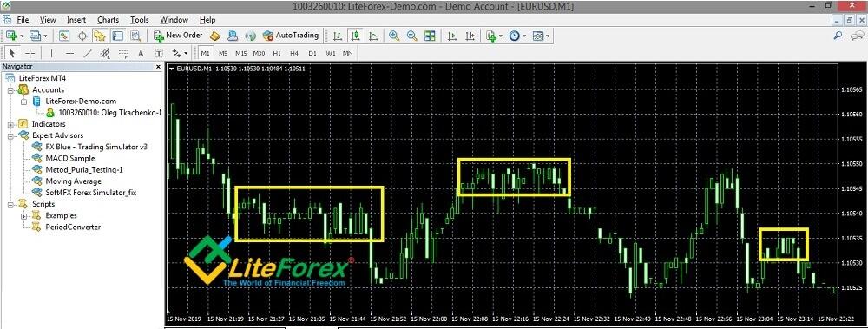The width and height of the screenshot is (868, 329).
Task: Open the Profiles dropdown arrow
Action: tap(46, 36)
